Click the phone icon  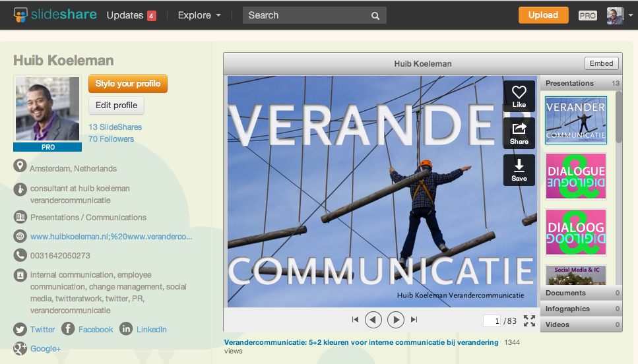(x=20, y=255)
